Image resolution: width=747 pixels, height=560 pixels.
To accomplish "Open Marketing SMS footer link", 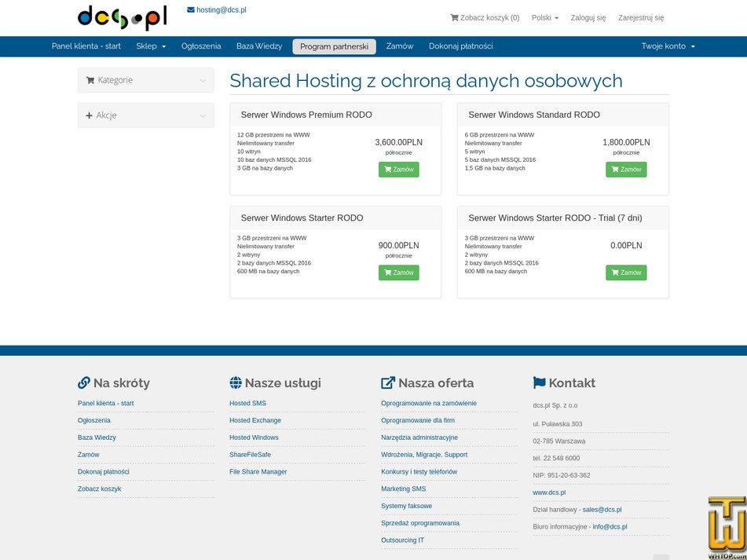I will 404,489.
